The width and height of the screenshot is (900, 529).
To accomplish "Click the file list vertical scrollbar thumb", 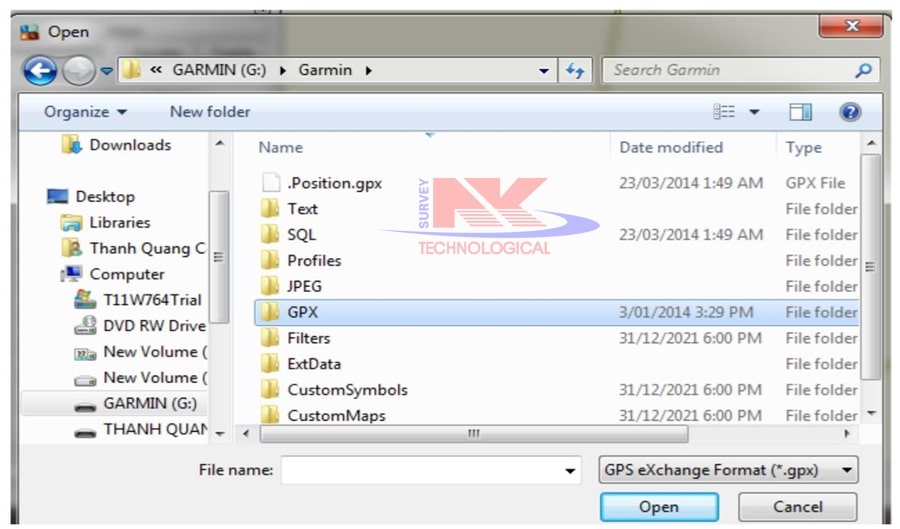I will pos(871,267).
